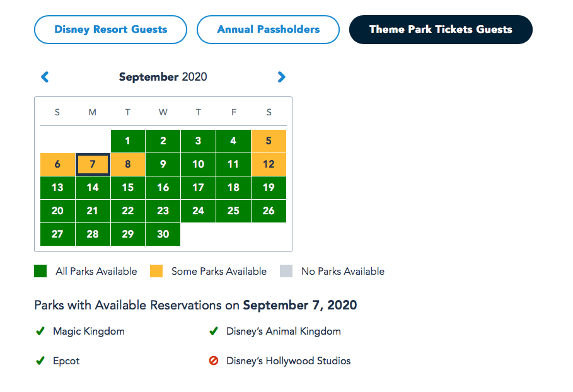This screenshot has height=392, width=573.
Task: Open the Disney Resort Guests tab
Action: [x=110, y=30]
